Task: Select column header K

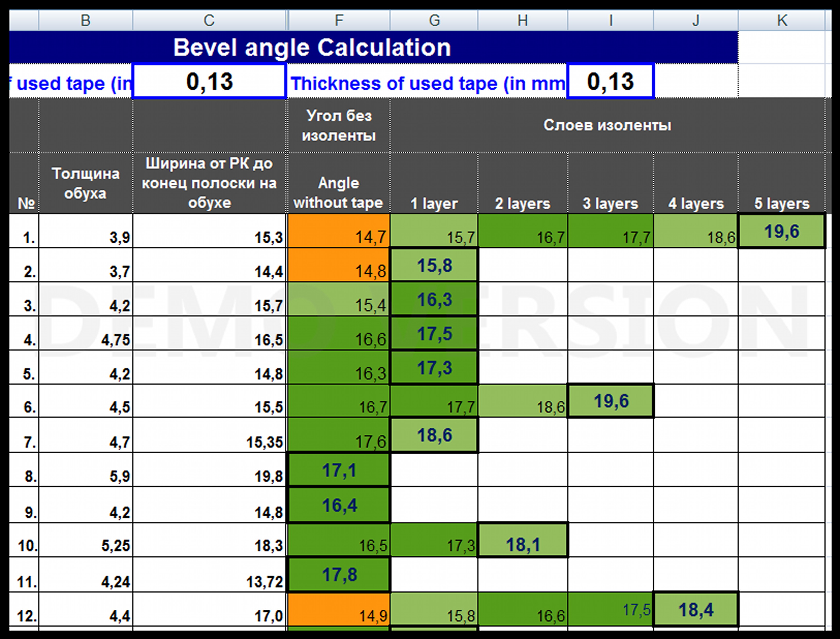Action: pyautogui.click(x=782, y=21)
